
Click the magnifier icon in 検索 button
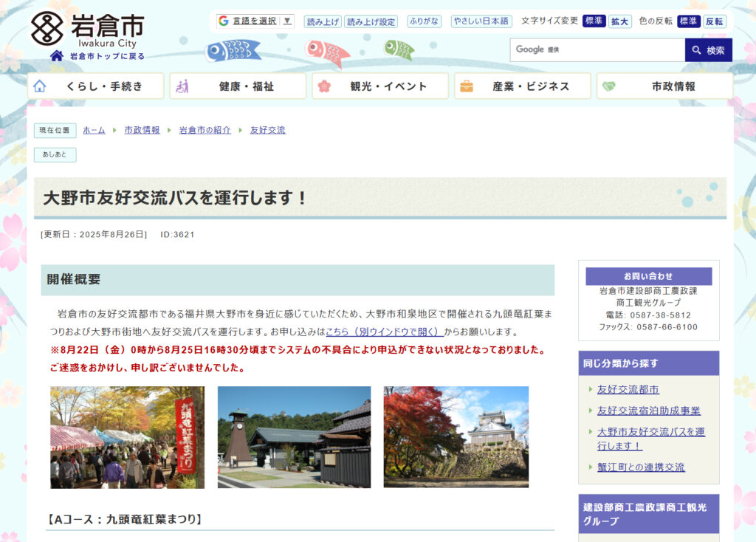(x=696, y=50)
